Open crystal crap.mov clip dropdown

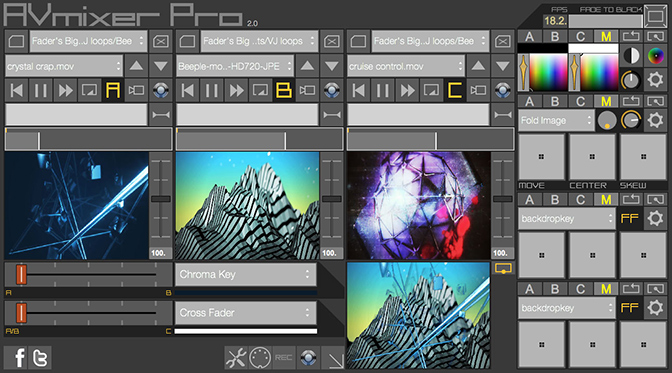[64, 66]
